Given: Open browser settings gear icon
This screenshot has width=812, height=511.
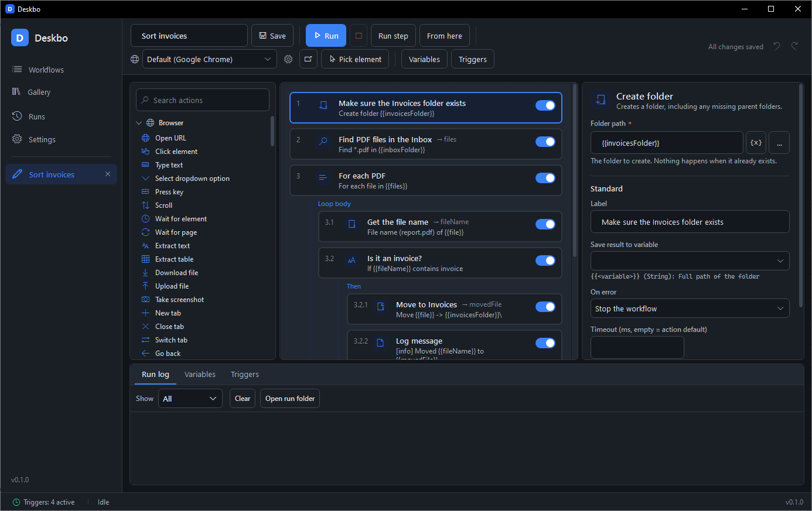Looking at the screenshot, I should click(x=288, y=59).
